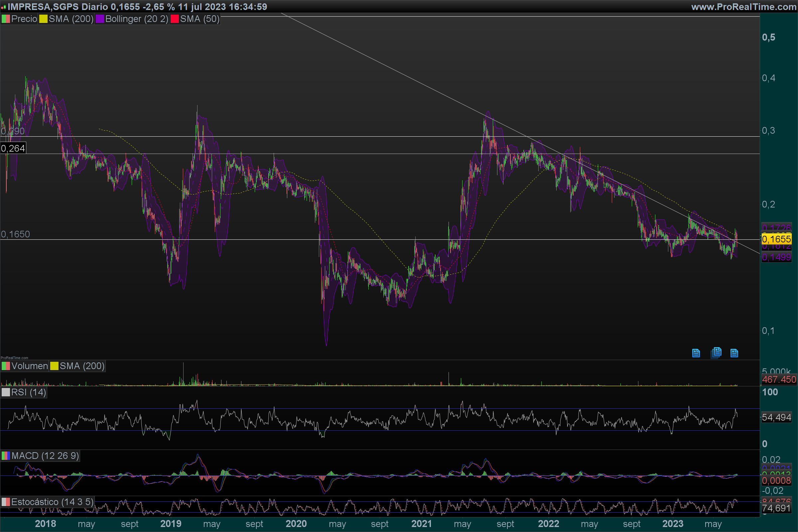Click the Precio legend color icon
The height and width of the screenshot is (532, 798).
[x=6, y=19]
